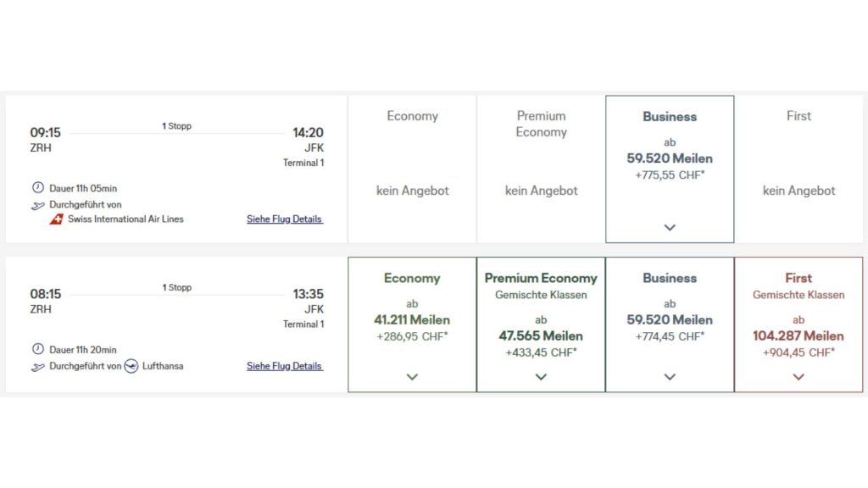Click the 1 Stopp marker on the 08:15 flight
868x488 pixels.
pos(176,287)
